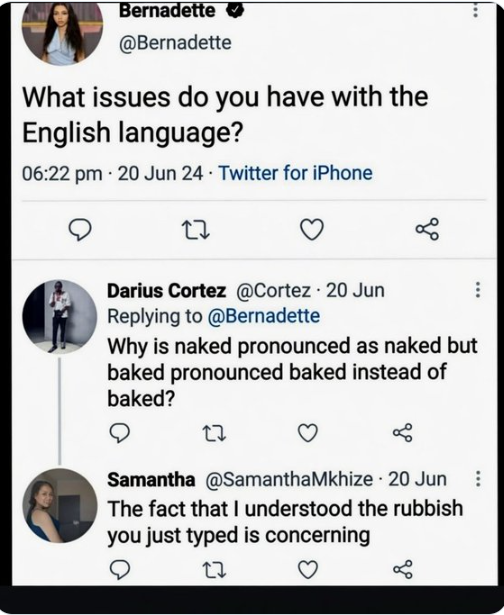The image size is (504, 615).
Task: View Darius Cortez's profile avatar
Action: [x=60, y=317]
